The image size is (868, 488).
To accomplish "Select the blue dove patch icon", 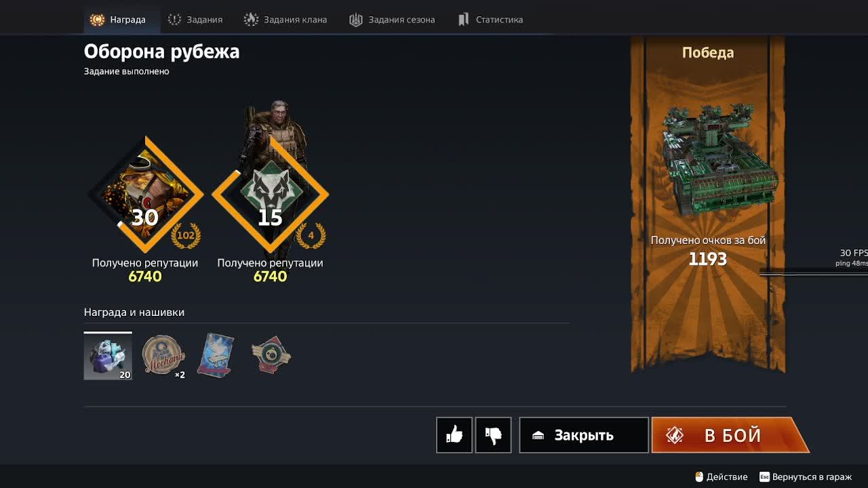I will (216, 354).
